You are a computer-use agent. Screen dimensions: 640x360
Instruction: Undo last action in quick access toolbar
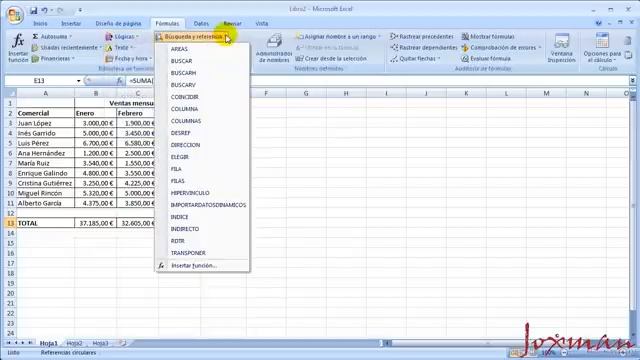44,10
